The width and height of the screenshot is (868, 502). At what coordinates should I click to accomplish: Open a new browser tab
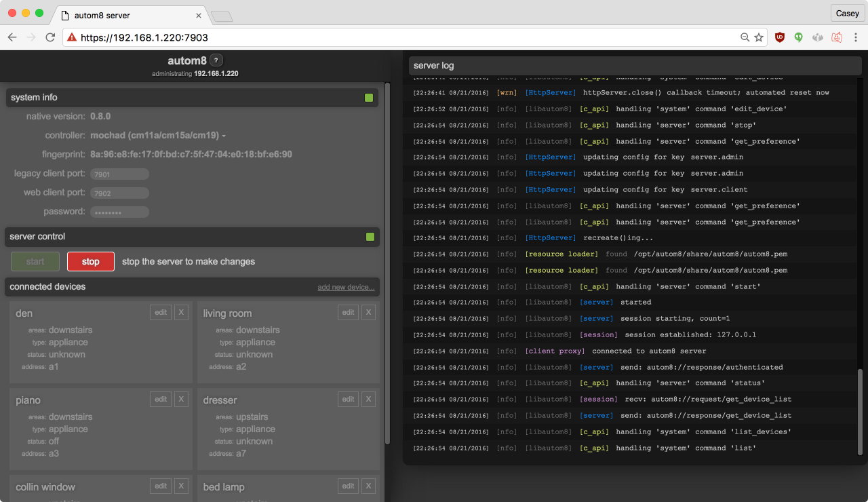(x=221, y=16)
